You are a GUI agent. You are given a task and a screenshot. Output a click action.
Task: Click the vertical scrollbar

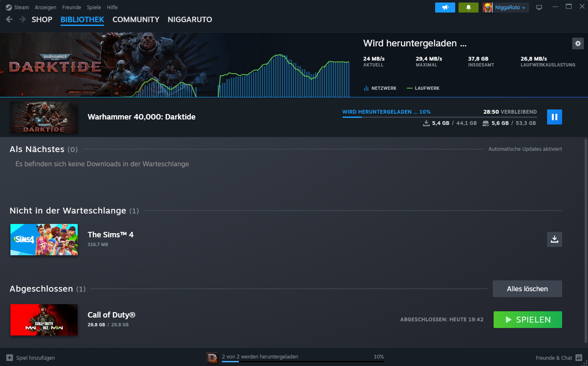[585, 240]
